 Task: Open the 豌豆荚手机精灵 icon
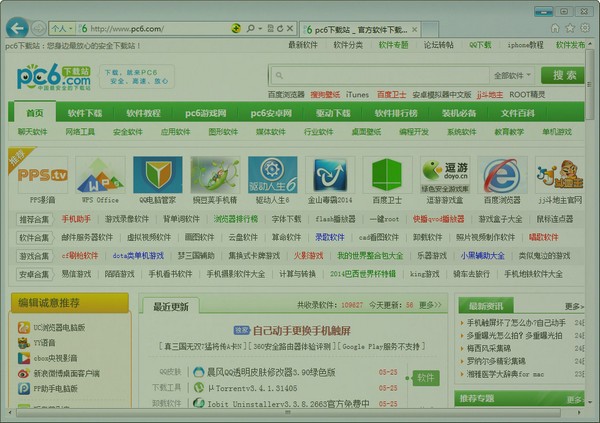point(215,175)
